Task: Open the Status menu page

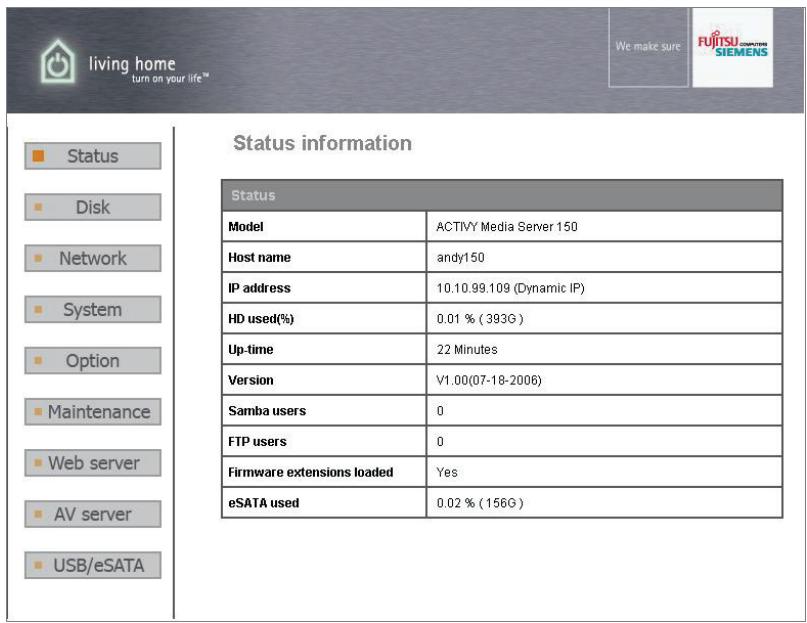Action: click(93, 155)
